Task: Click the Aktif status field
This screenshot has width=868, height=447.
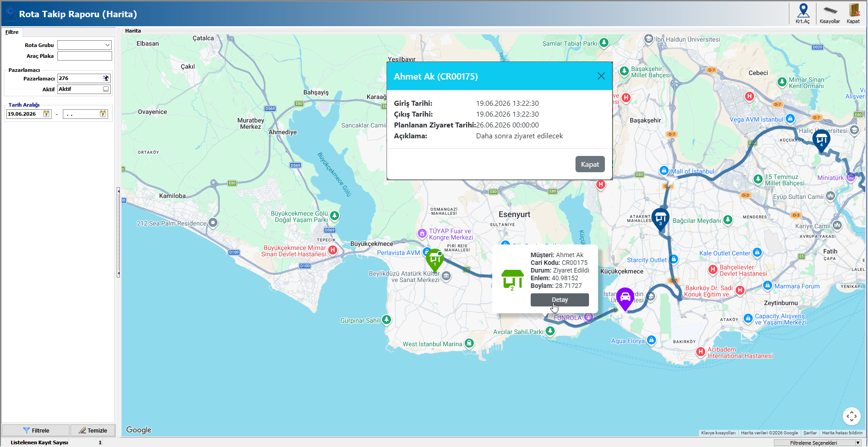Action: coord(80,89)
